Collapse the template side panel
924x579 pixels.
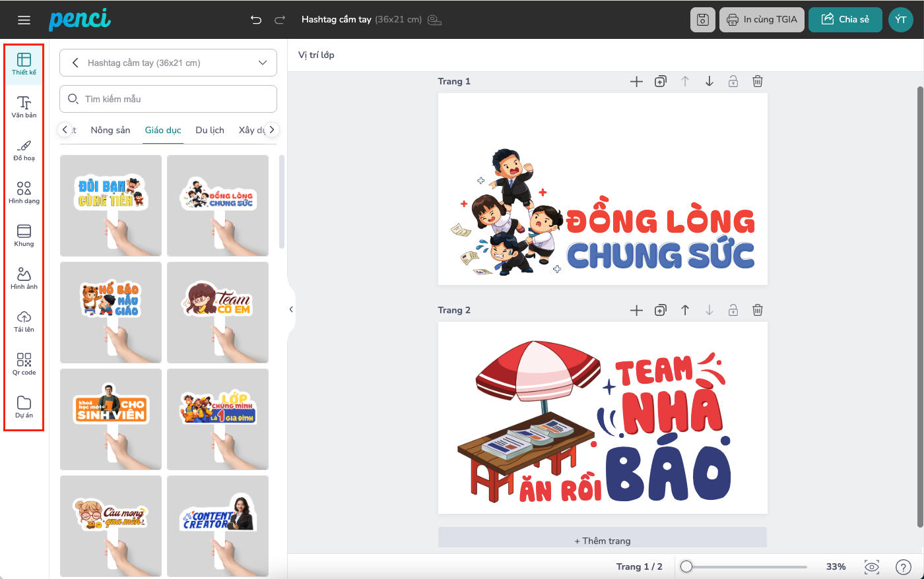point(291,309)
